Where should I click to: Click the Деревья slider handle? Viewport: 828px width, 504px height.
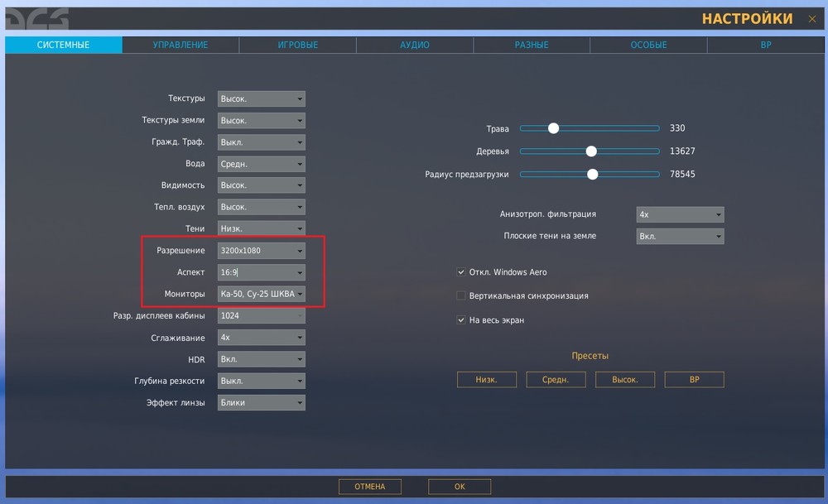coord(591,151)
